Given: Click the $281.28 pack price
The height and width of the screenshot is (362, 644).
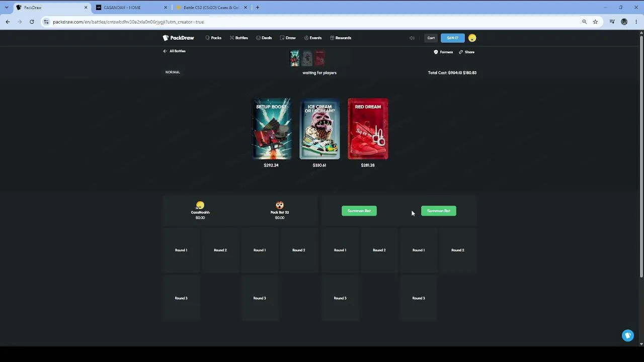Looking at the screenshot, I should (x=368, y=165).
